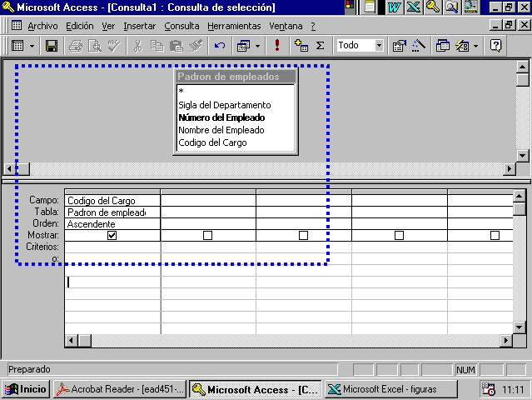532x400 pixels.
Task: Open the Ventana menu
Action: tap(286, 26)
